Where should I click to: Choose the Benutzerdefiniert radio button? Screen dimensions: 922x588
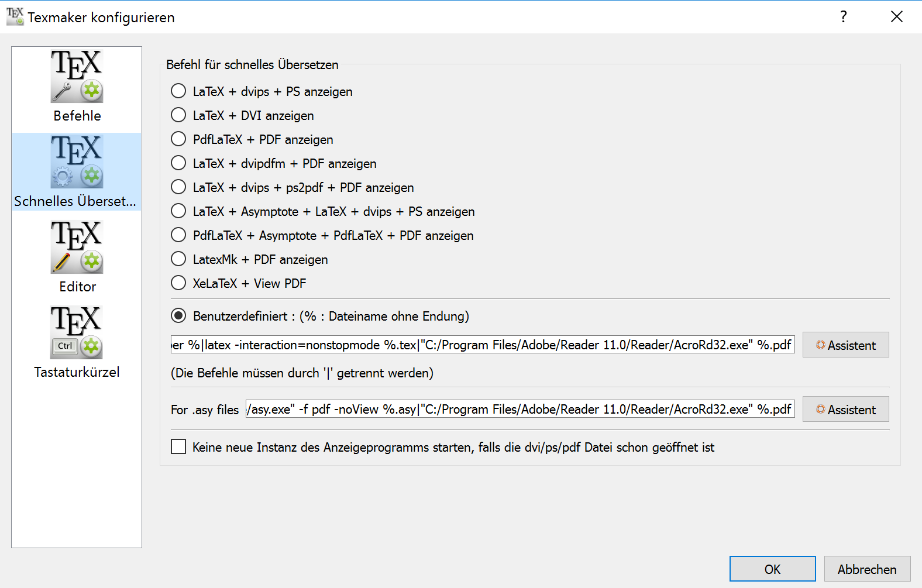point(178,316)
